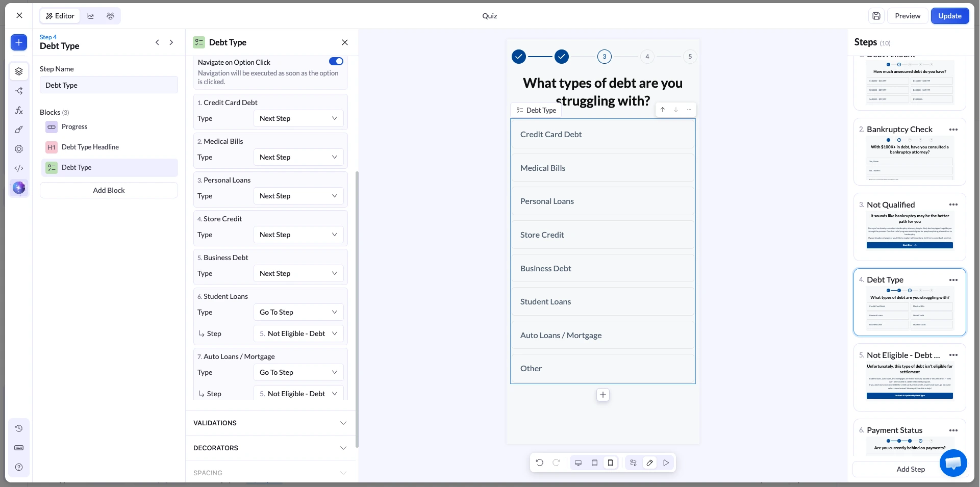
Task: Open the settings gear icon in sidebar
Action: tap(19, 149)
